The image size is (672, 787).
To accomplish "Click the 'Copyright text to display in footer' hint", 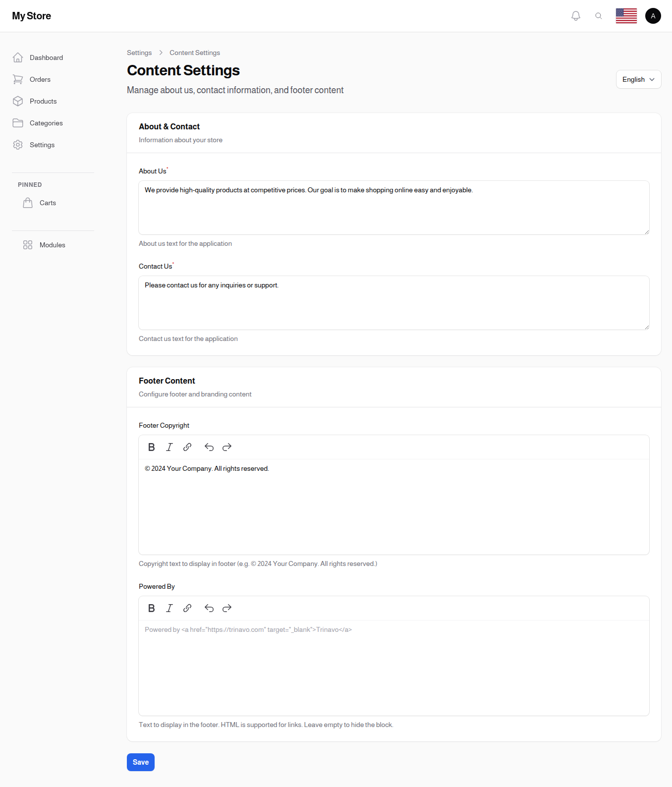I will coord(258,563).
